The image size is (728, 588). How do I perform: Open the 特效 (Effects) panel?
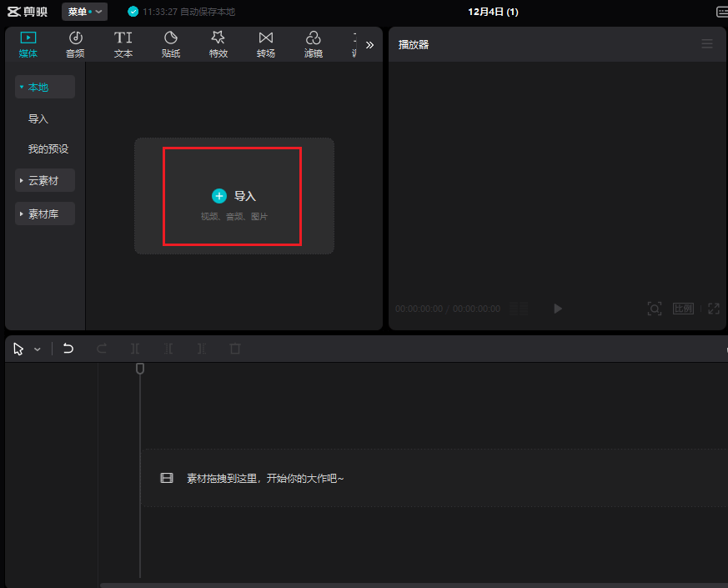tap(218, 43)
